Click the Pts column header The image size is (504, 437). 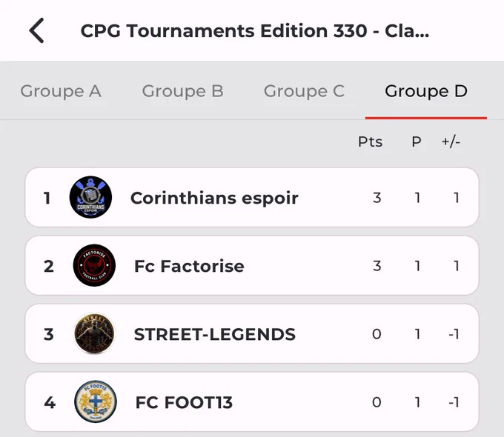371,141
